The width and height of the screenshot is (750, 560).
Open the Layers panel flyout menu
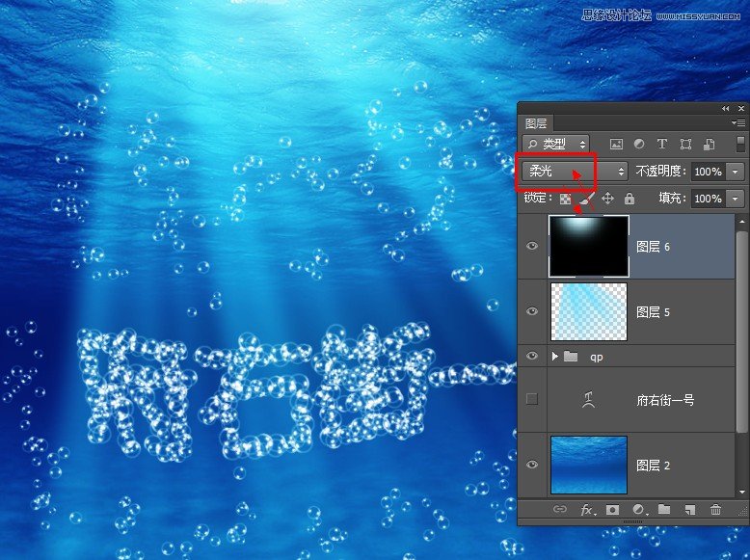coord(738,123)
